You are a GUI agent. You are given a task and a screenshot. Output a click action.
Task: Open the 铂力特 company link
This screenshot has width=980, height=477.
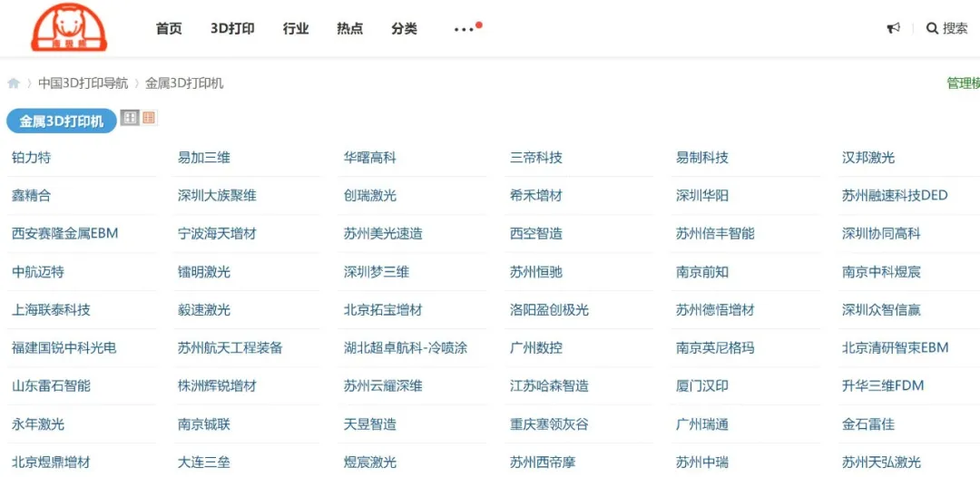(32, 158)
